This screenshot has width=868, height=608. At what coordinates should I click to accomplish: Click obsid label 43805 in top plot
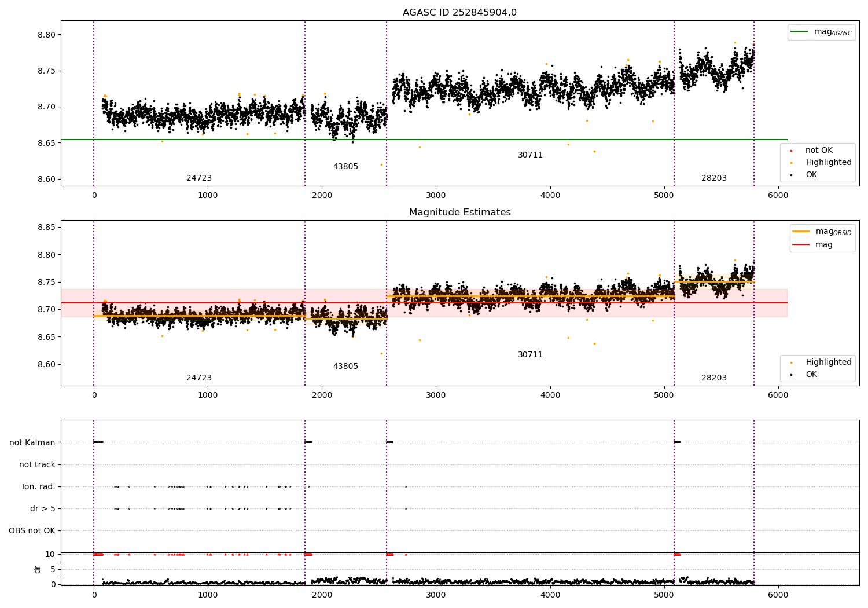coord(345,167)
